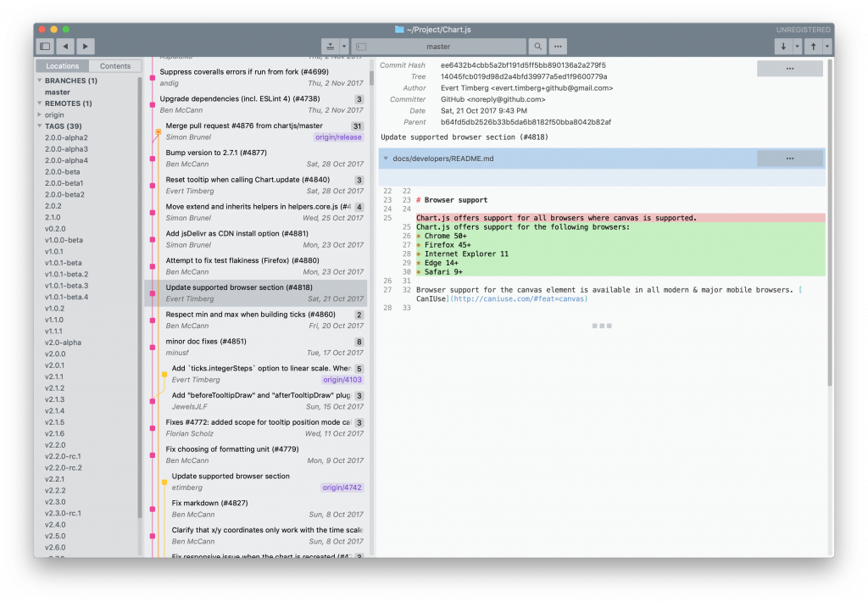Select commit Merge pull request #4876
Screen dimensions: 868x602
[258, 131]
